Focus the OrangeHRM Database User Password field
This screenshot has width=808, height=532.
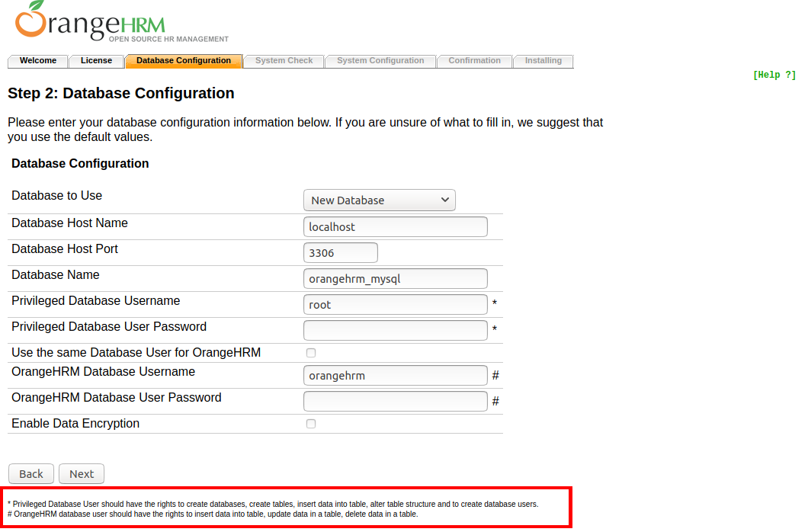395,402
